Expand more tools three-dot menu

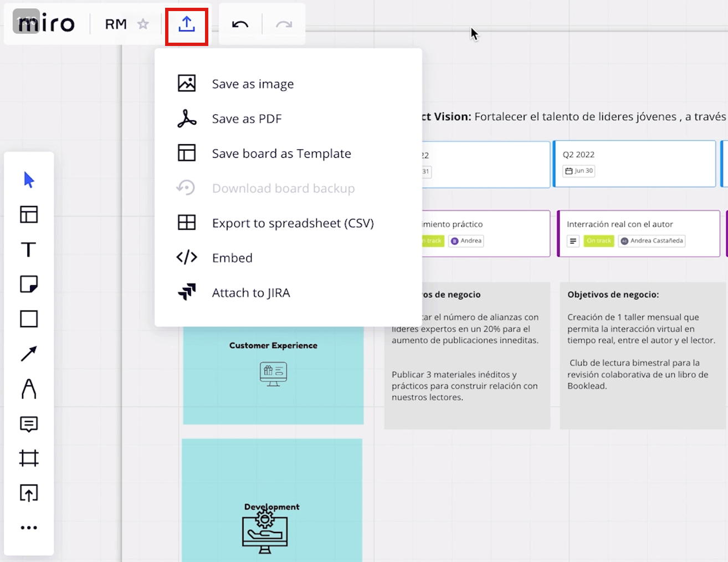tap(29, 528)
